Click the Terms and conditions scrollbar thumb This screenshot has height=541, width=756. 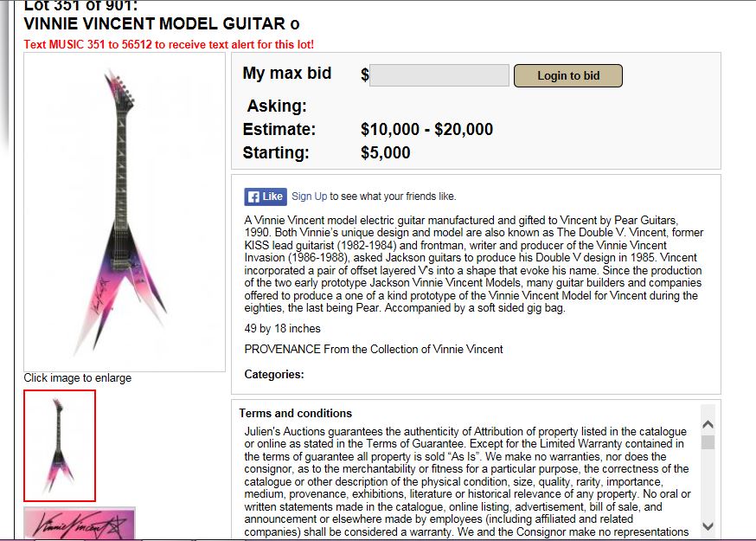click(708, 442)
